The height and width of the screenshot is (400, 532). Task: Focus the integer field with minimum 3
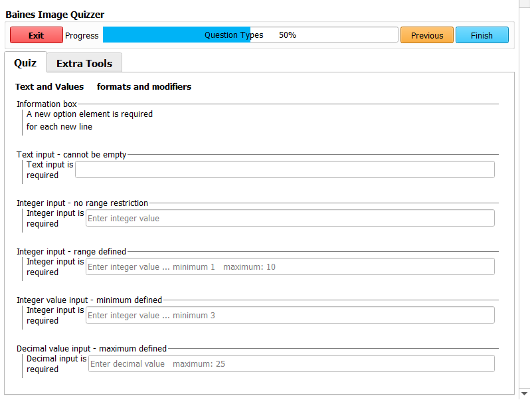click(x=290, y=315)
